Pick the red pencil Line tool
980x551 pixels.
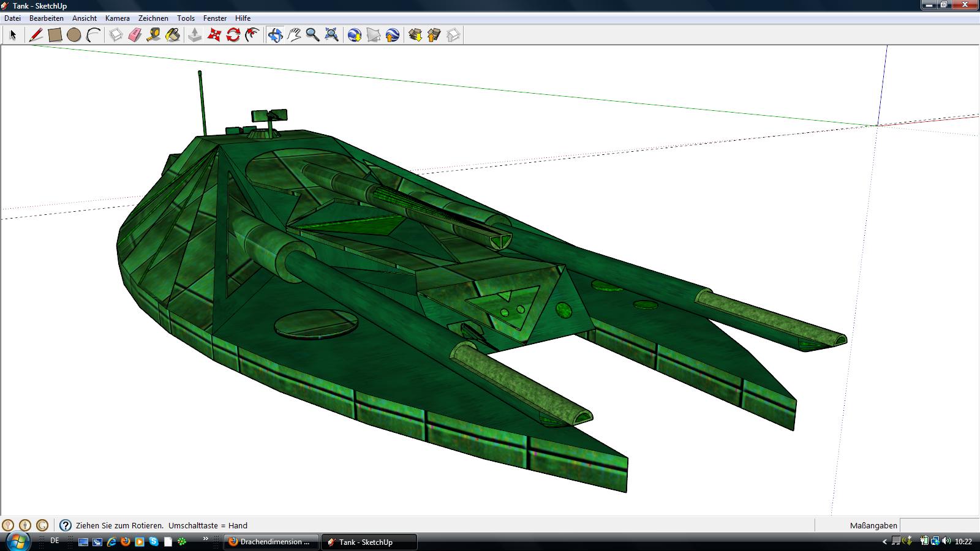(x=36, y=35)
